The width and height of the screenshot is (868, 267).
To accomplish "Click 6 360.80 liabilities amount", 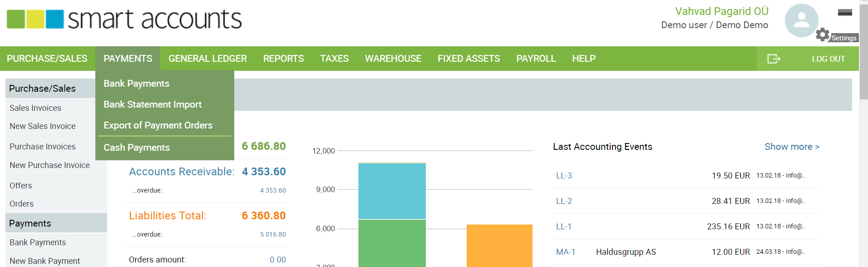I will (x=264, y=216).
